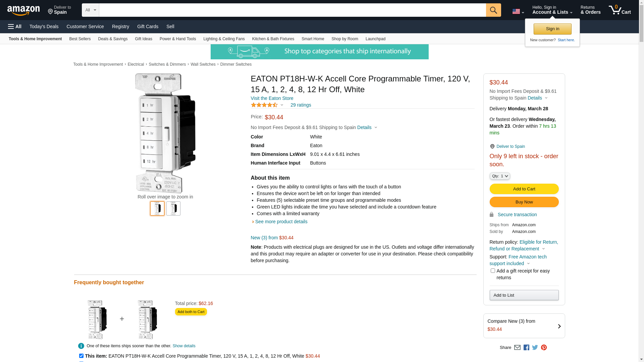Open the Best Sellers tab
The height and width of the screenshot is (362, 644).
80,39
